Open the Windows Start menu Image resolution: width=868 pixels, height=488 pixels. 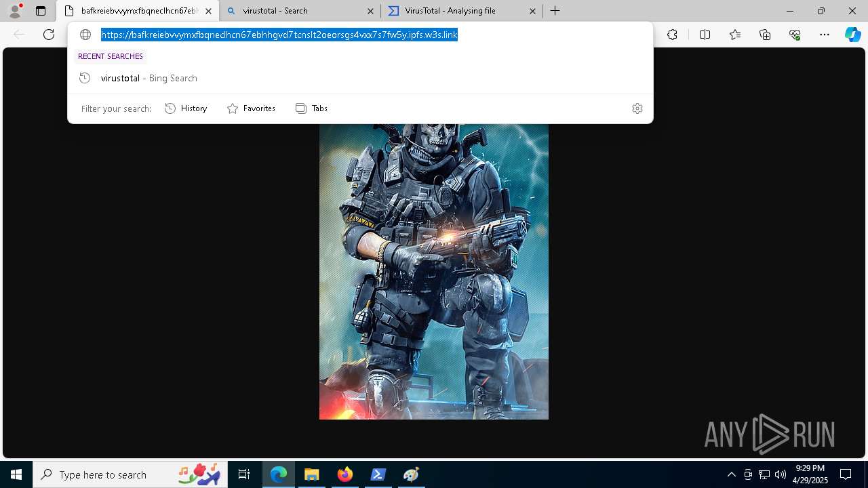[x=16, y=474]
